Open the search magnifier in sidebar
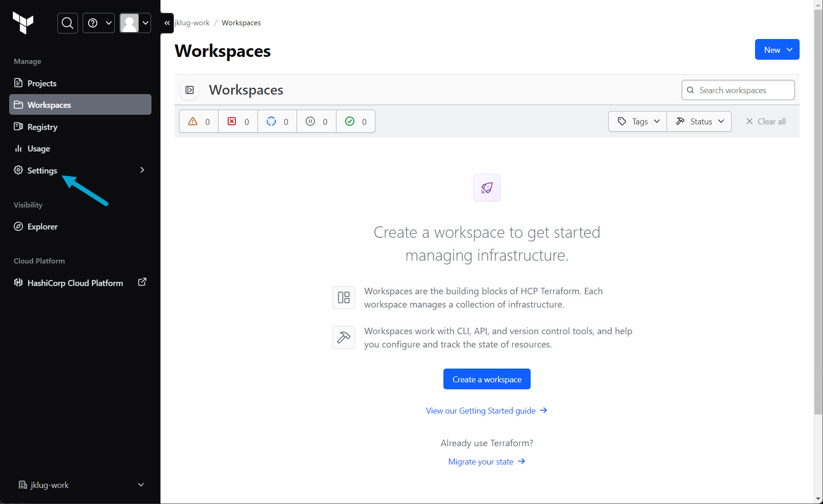823x504 pixels. pos(67,23)
